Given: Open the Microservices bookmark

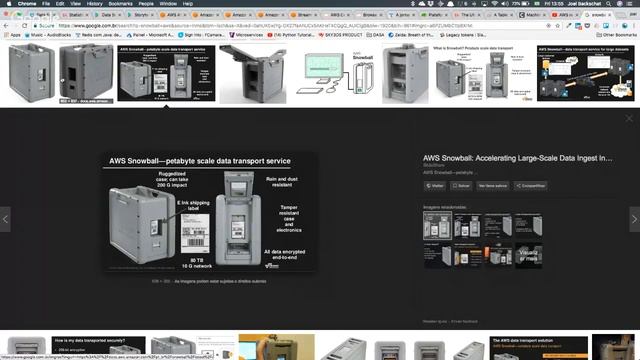Looking at the screenshot, I should [246, 35].
